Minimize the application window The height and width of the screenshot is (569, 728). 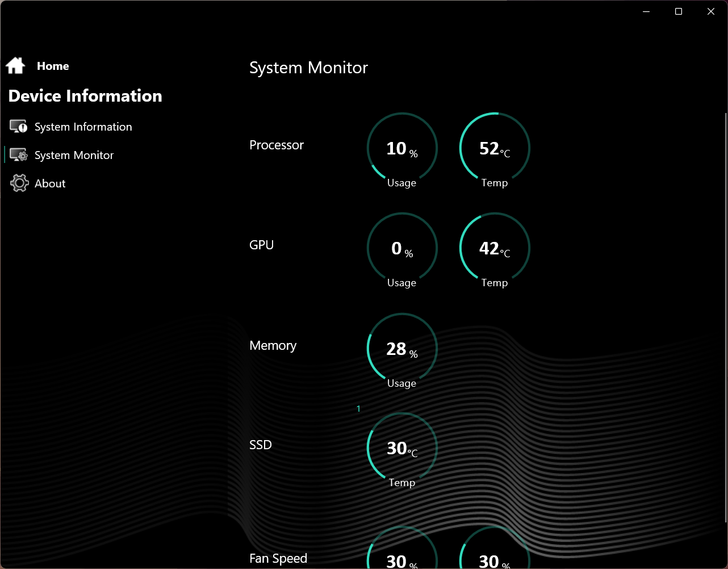click(x=646, y=11)
